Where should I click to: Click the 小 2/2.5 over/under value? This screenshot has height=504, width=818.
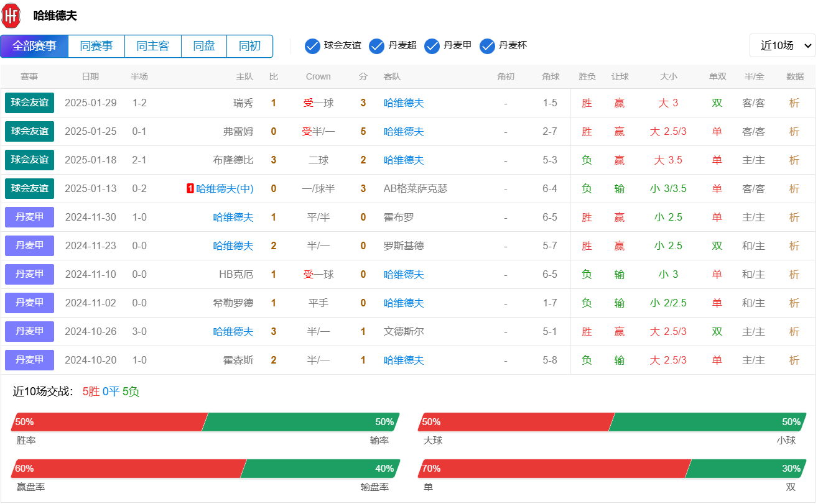(668, 303)
